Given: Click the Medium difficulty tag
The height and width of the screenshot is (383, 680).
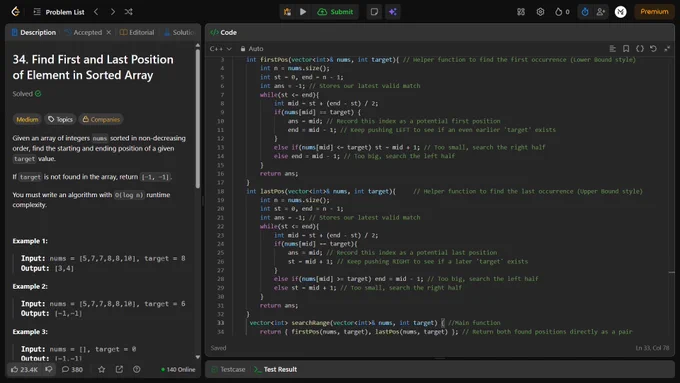Looking at the screenshot, I should click(27, 119).
